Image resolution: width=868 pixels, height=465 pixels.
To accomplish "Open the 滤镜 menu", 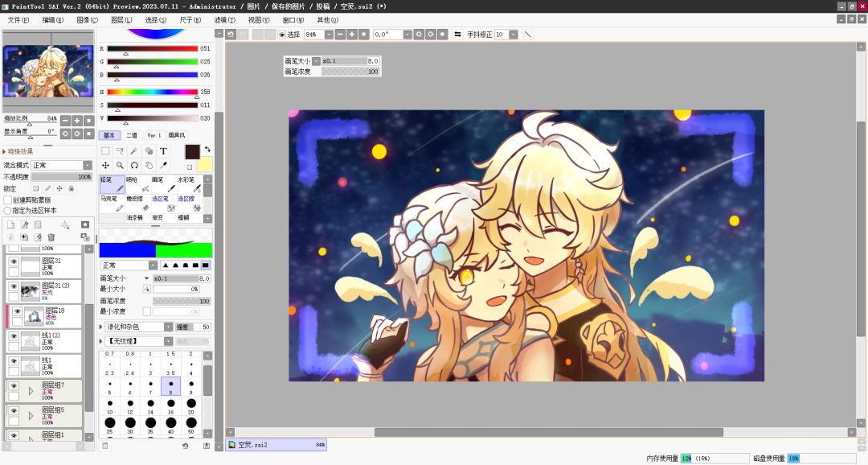I will click(x=224, y=20).
